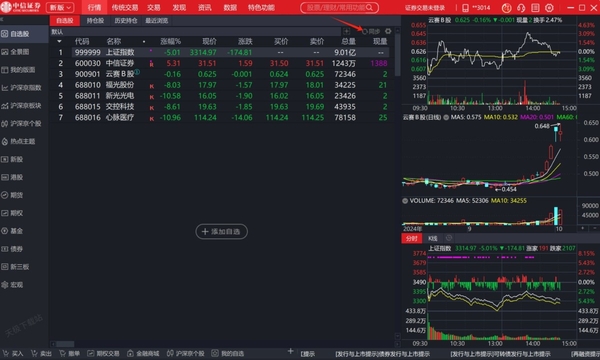
Task: Open the 传统交易 menu
Action: [125, 8]
